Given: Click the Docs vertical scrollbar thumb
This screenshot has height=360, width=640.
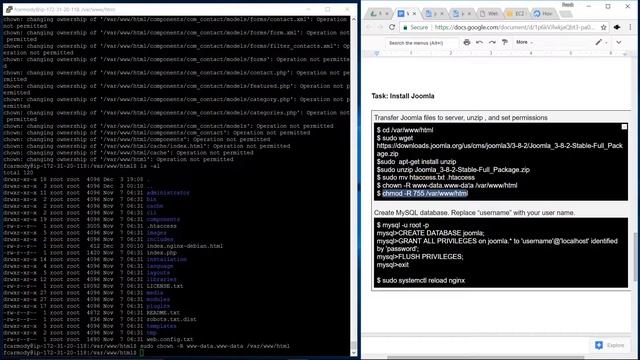Looking at the screenshot, I should [x=635, y=256].
